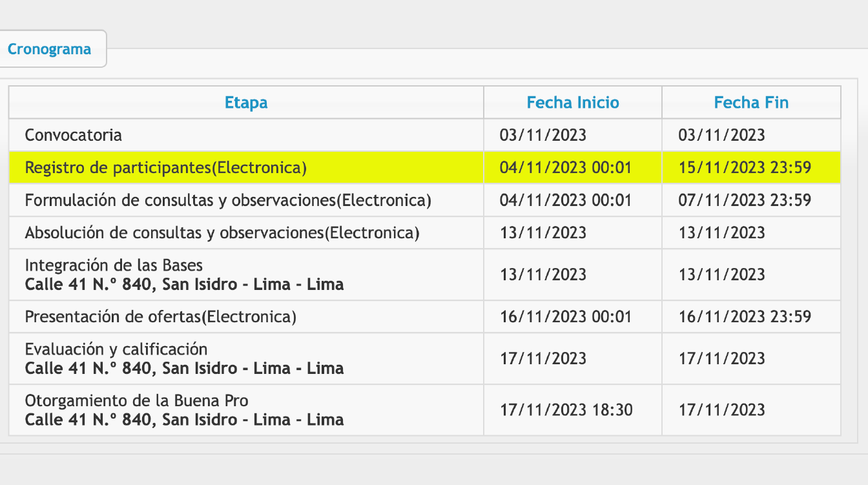
Task: Select the highlighted Registro de participantes row
Action: 424,168
